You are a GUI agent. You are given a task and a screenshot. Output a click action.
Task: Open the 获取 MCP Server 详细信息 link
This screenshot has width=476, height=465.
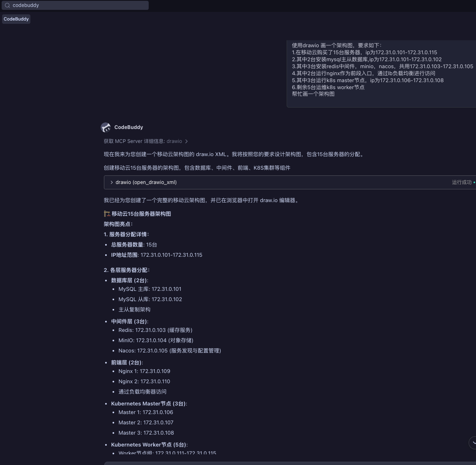tap(143, 141)
